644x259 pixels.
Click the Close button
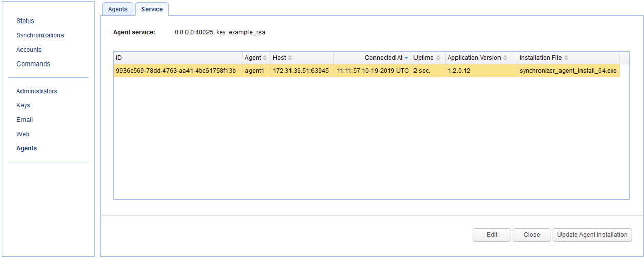coord(531,235)
